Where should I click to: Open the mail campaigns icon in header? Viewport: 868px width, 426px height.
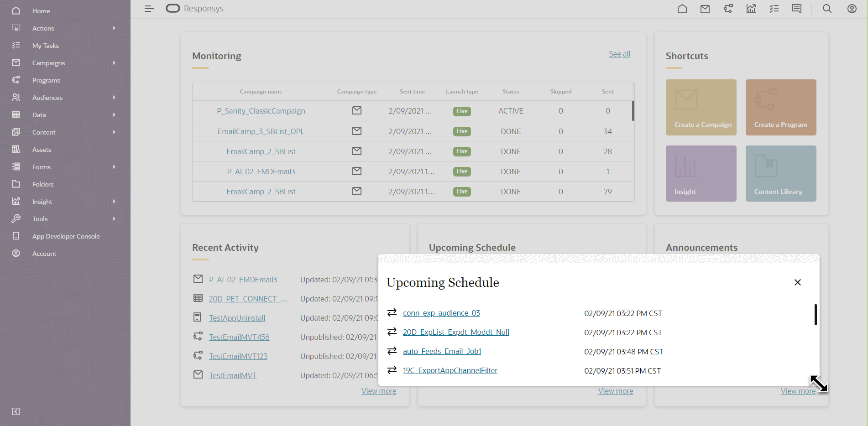tap(705, 9)
